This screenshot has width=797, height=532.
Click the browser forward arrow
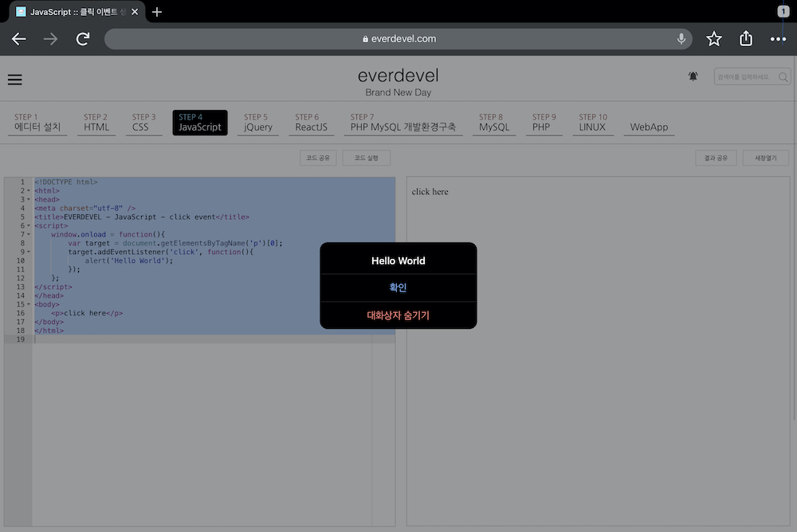point(50,38)
